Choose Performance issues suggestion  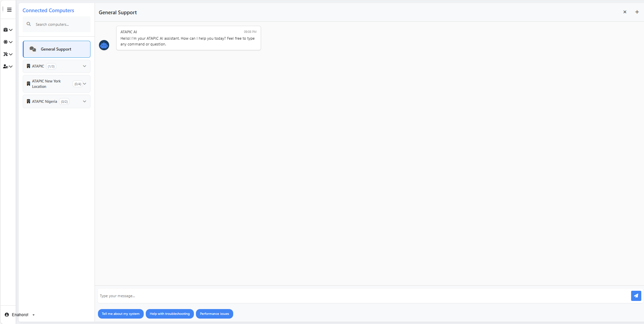(x=215, y=314)
